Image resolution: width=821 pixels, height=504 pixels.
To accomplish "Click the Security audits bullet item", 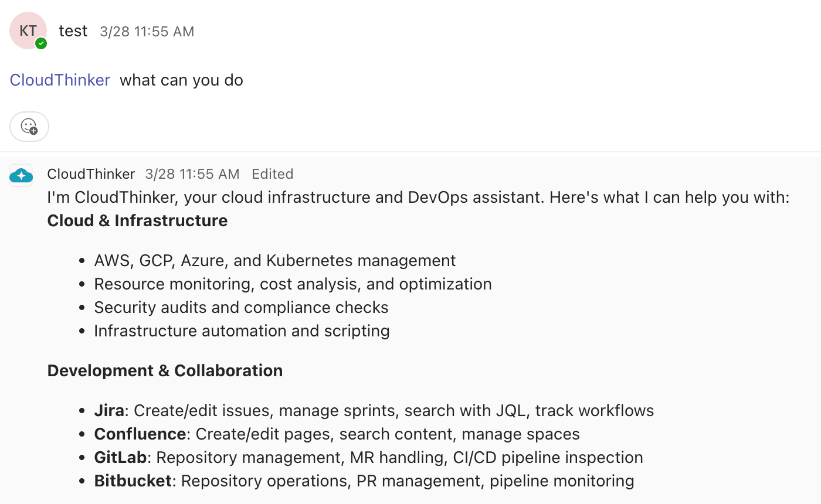I will (x=241, y=307).
